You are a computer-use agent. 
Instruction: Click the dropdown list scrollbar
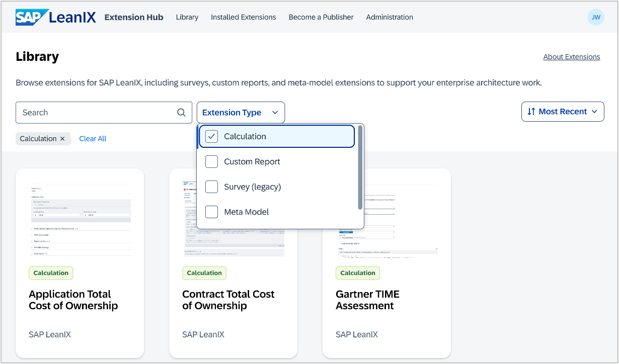click(360, 167)
